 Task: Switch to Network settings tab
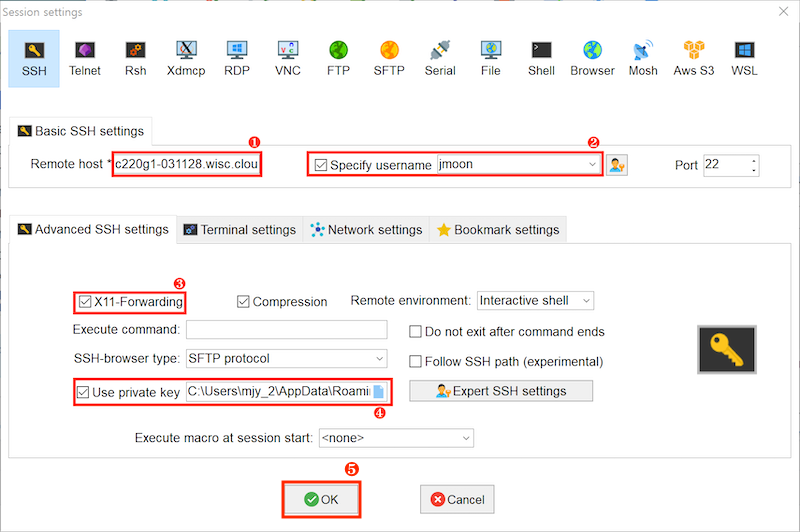[x=366, y=230]
